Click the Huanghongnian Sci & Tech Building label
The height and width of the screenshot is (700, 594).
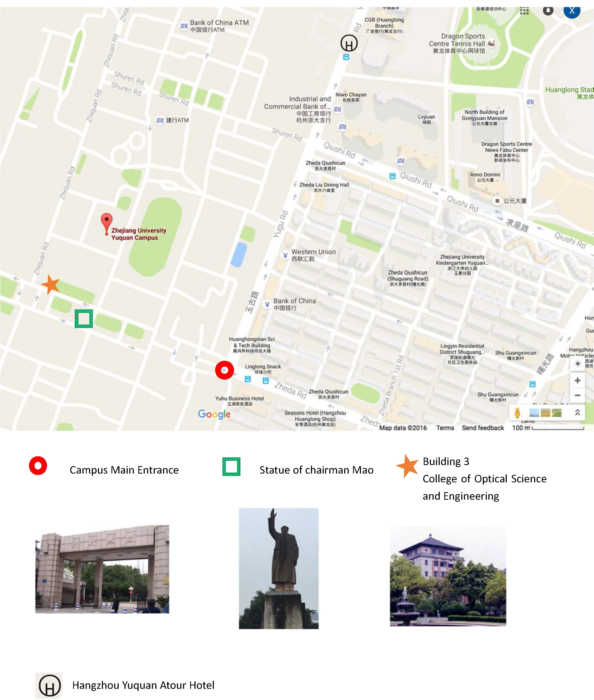tap(252, 345)
